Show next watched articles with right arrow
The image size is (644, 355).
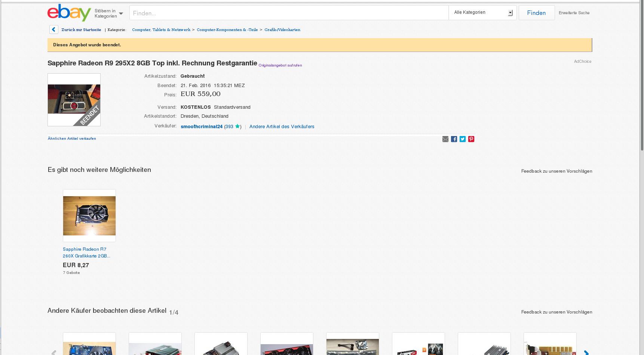tap(586, 352)
